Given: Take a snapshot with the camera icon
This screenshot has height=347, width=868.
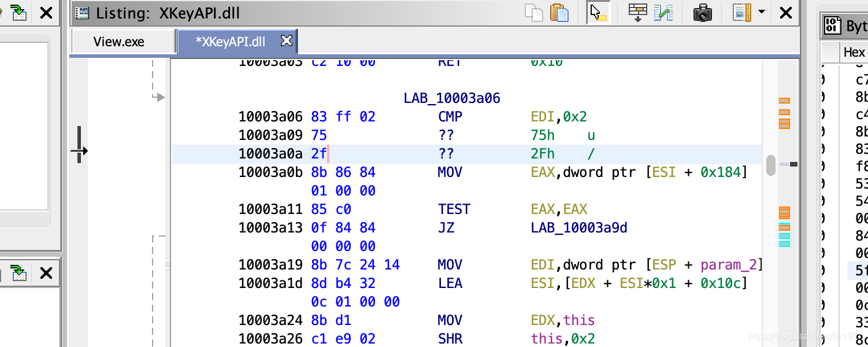Looking at the screenshot, I should tap(702, 13).
